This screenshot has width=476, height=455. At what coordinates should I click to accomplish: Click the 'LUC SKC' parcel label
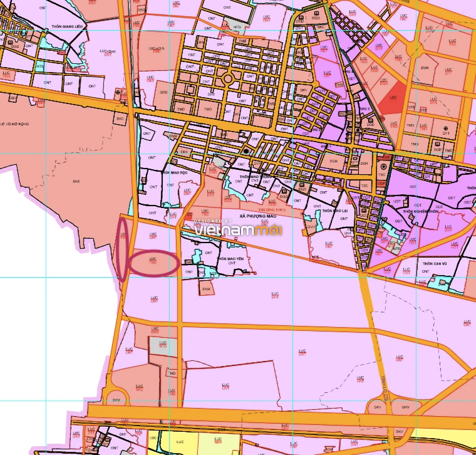tap(139, 387)
